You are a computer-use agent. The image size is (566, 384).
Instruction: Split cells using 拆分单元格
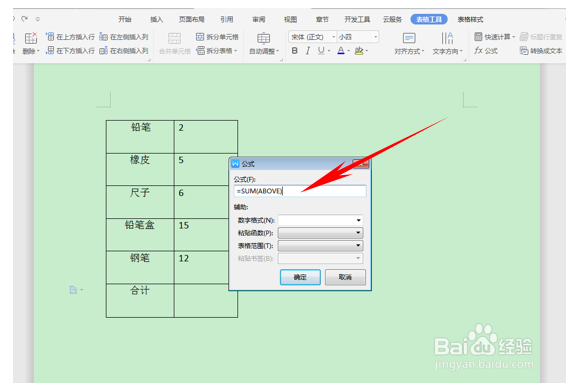[x=217, y=37]
